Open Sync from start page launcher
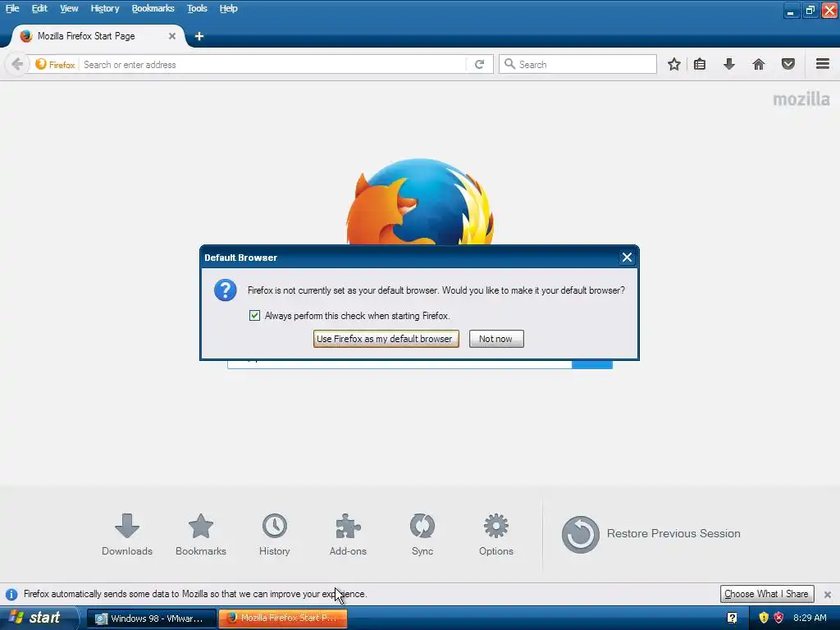840x630 pixels. coord(422,535)
